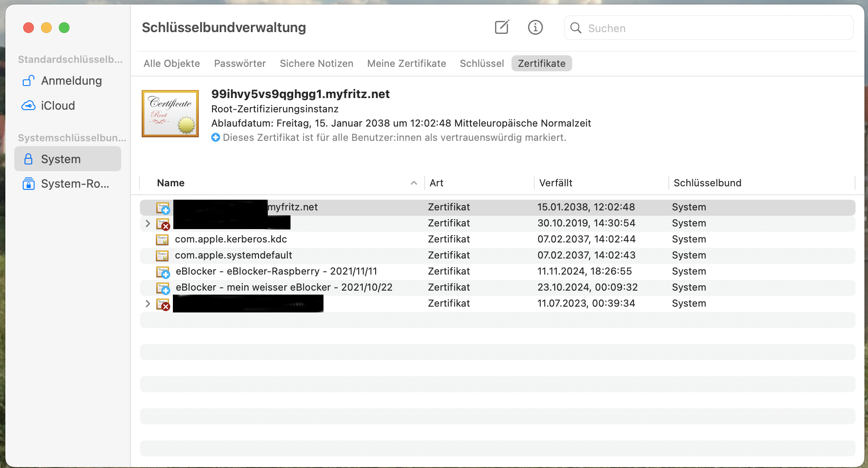The image size is (868, 468).
Task: Sort by the Verfällt column header
Action: 556,183
